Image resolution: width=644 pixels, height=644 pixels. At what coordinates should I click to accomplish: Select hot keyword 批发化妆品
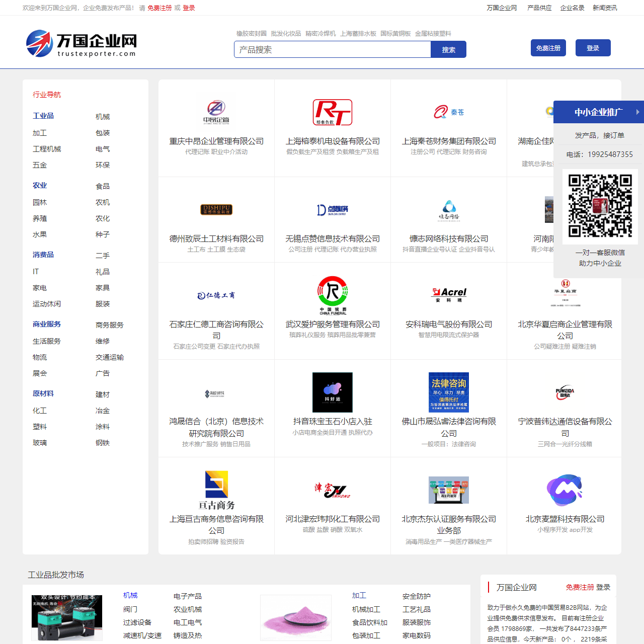pyautogui.click(x=286, y=34)
